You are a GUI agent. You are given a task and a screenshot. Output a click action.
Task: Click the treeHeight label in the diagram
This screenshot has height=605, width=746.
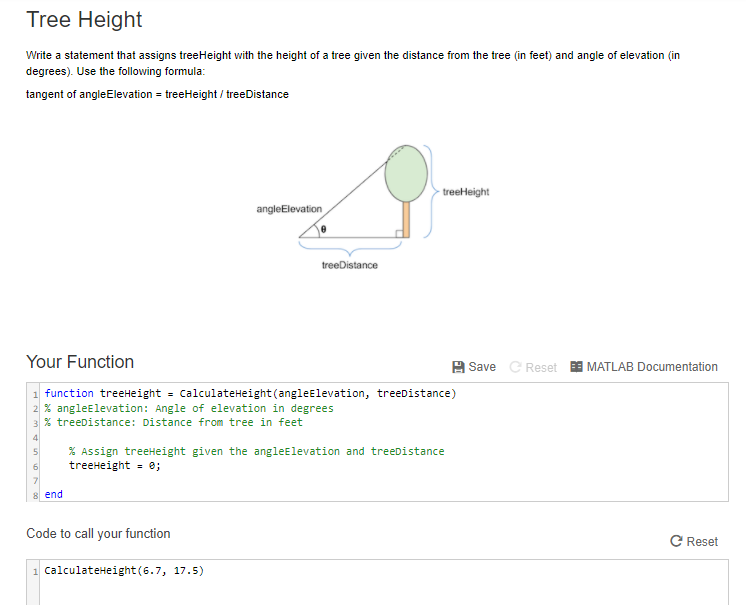pos(465,192)
